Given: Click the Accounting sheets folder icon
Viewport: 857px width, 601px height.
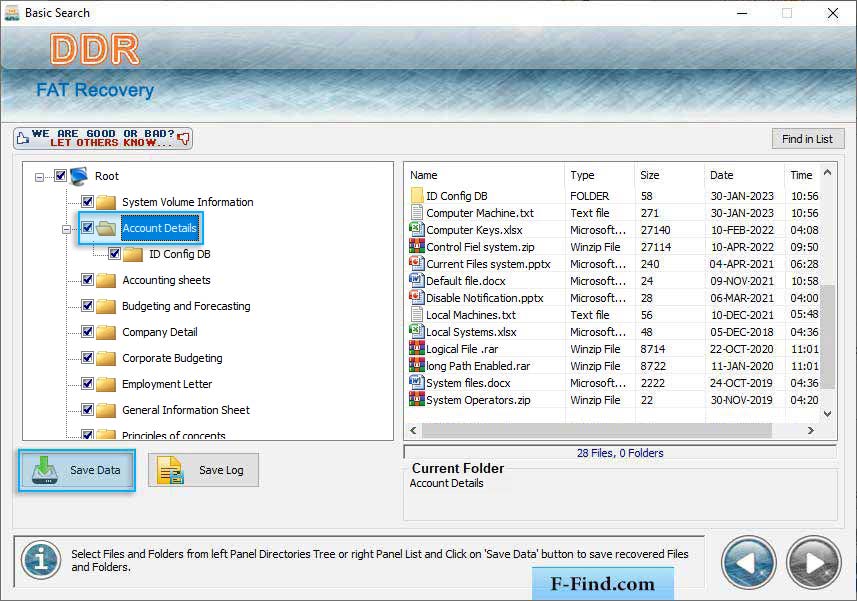Looking at the screenshot, I should 106,280.
